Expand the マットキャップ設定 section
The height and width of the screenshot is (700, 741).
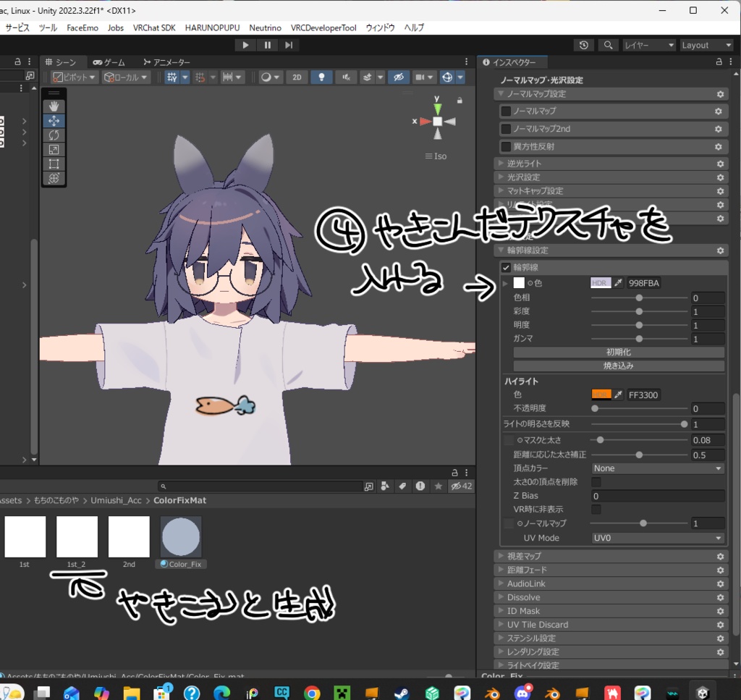click(609, 191)
